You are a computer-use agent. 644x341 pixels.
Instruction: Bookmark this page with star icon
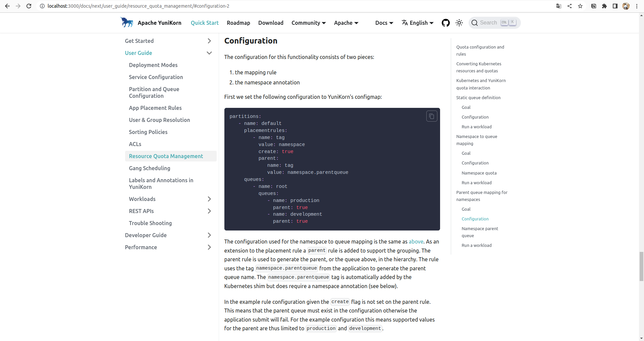tap(580, 6)
